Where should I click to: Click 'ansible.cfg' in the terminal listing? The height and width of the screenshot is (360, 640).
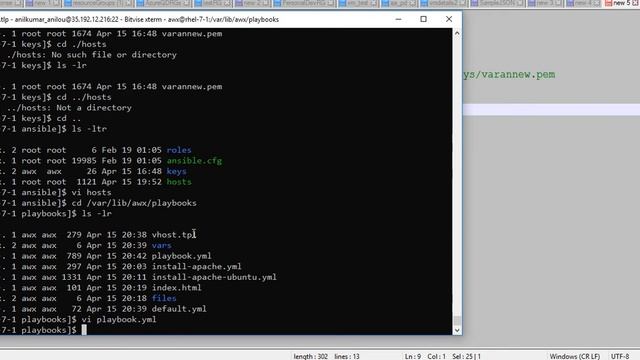[x=194, y=160]
